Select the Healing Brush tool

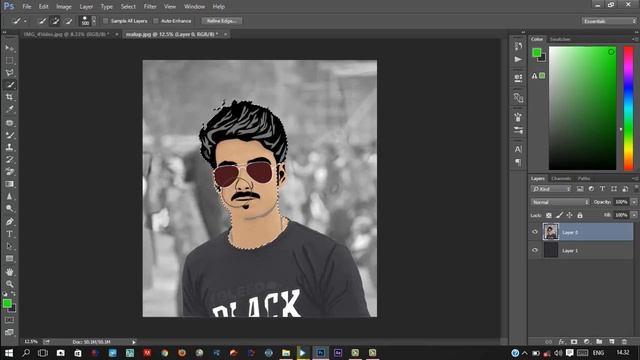(9, 123)
